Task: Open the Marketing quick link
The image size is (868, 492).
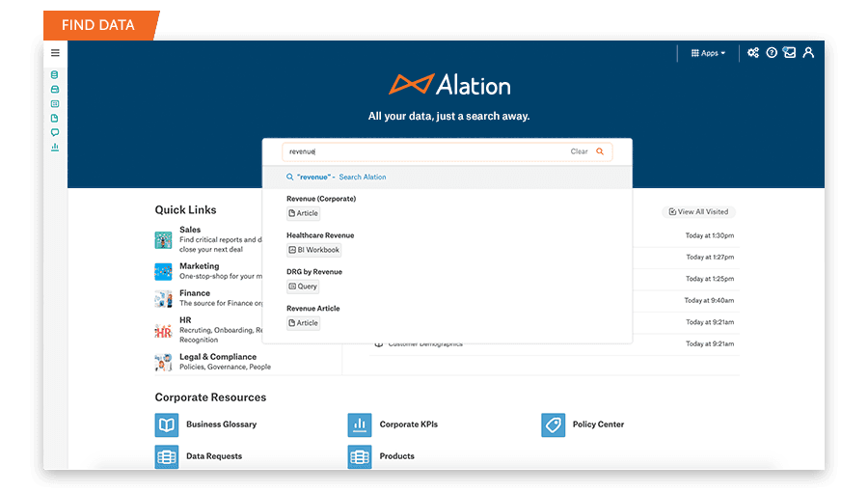Action: coord(200,266)
